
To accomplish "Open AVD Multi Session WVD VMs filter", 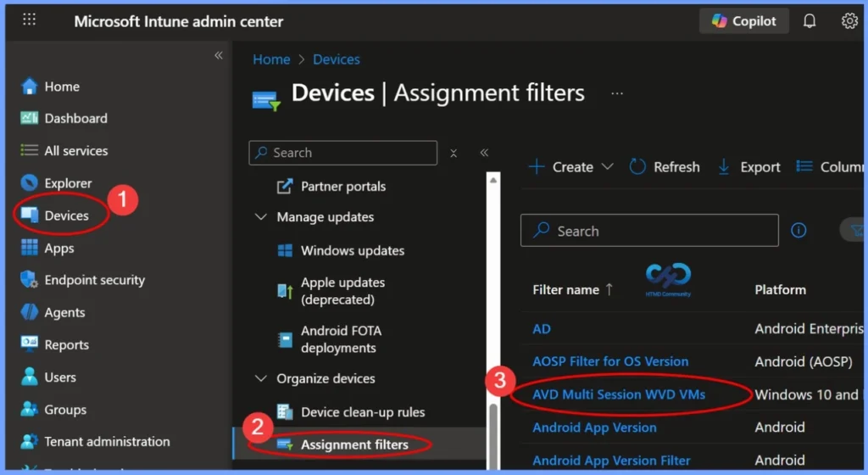I will (618, 394).
